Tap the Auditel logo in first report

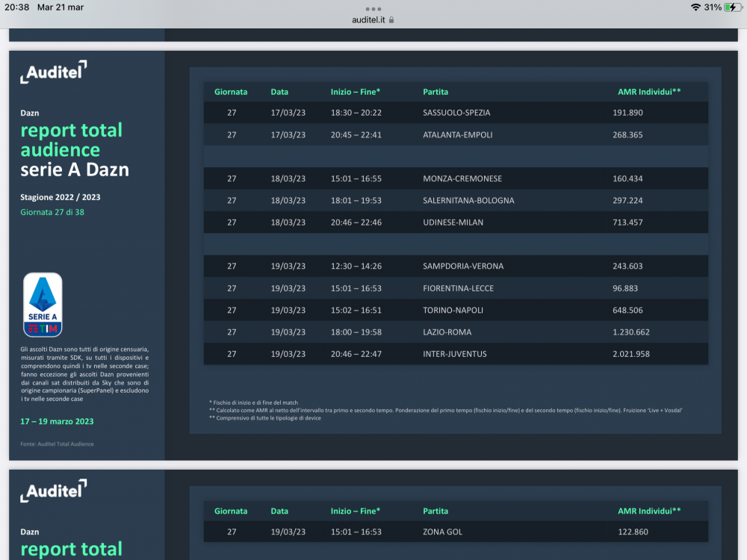[x=53, y=72]
